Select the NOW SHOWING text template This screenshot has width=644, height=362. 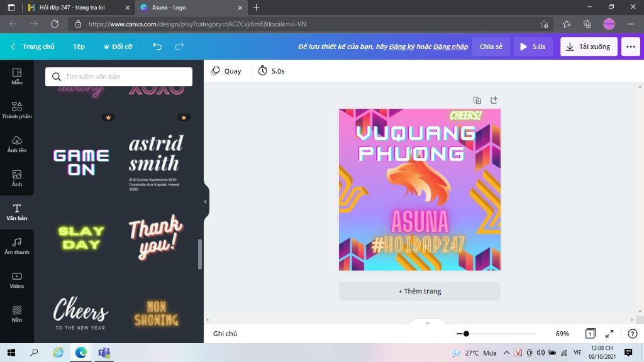156,314
